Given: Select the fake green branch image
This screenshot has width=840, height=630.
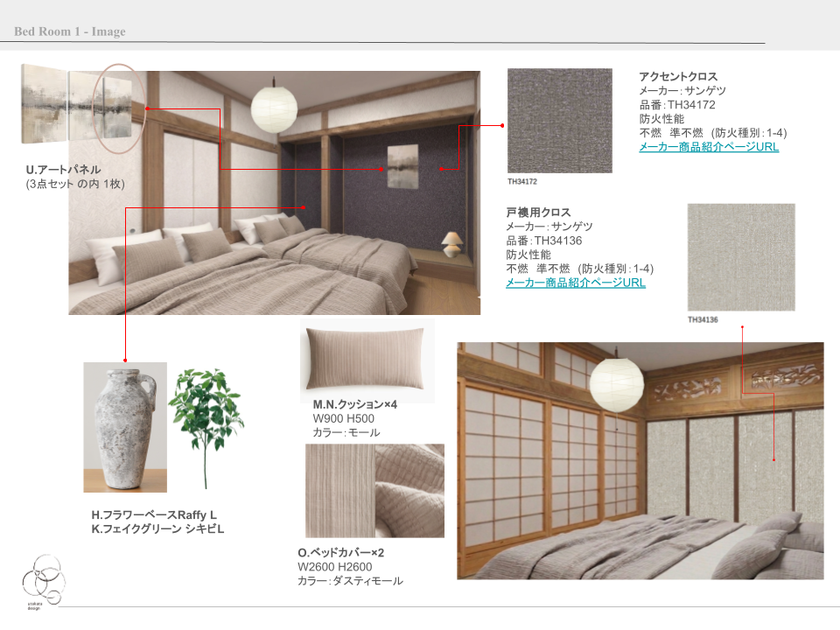Looking at the screenshot, I should click(x=206, y=428).
